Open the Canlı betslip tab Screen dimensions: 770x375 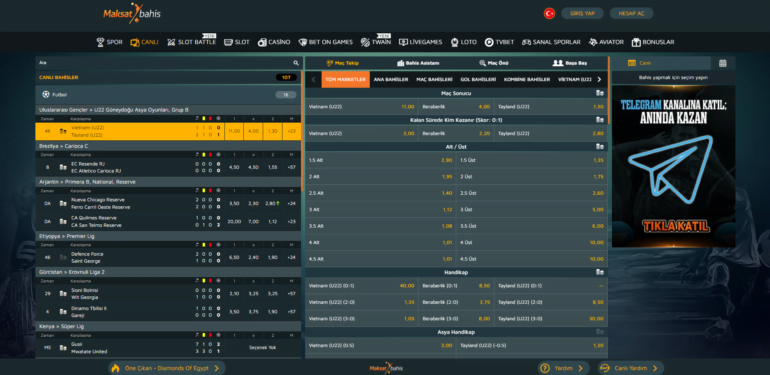coord(661,63)
